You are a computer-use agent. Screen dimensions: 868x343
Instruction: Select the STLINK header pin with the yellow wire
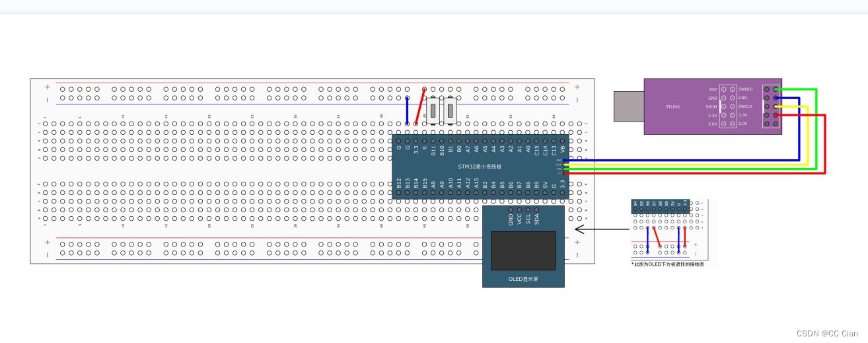click(x=776, y=106)
